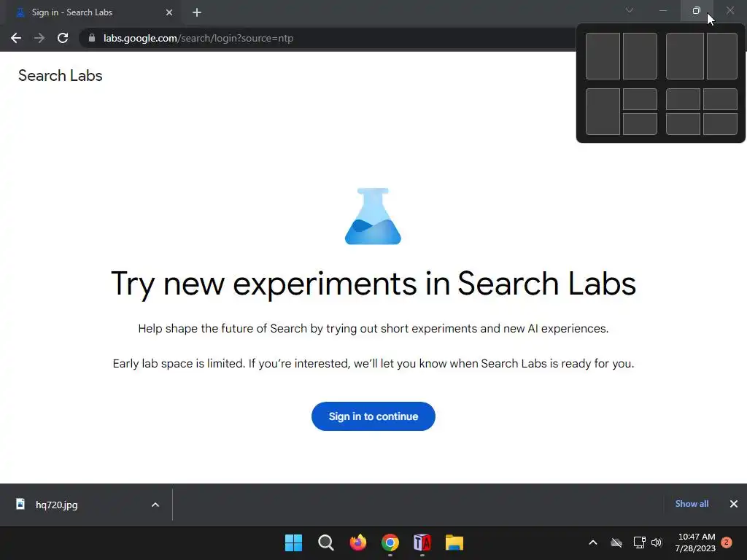Open the Windows Start menu
This screenshot has height=560, width=747.
pos(293,542)
